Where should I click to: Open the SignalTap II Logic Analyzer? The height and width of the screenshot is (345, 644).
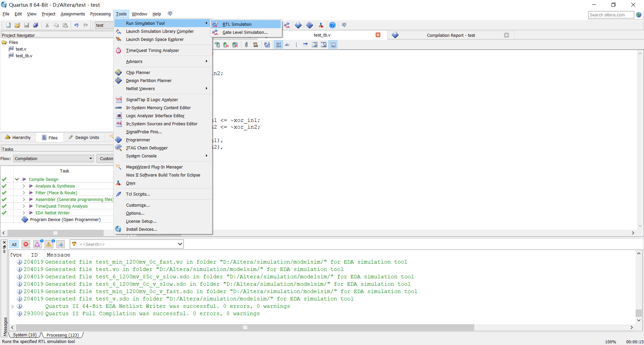[x=152, y=99]
